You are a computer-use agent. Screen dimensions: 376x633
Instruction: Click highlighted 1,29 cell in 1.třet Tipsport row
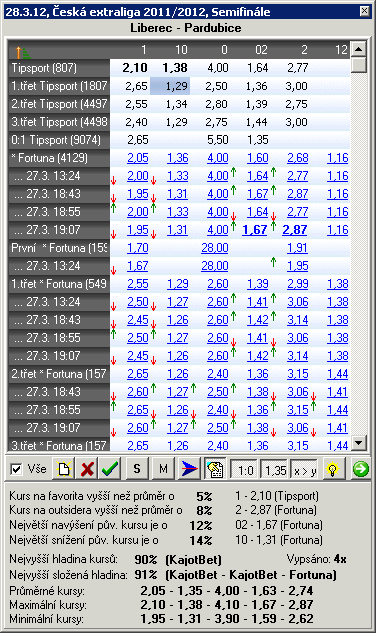click(170, 86)
